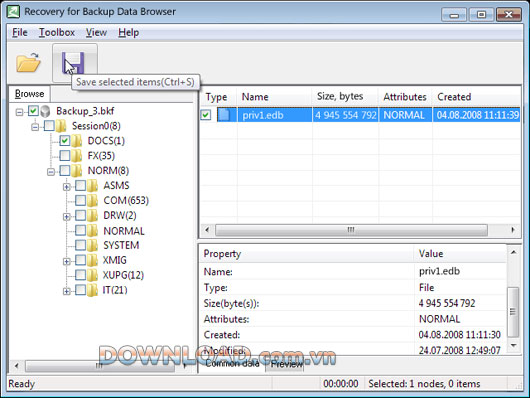Click the priv1.edb file icon

coord(223,115)
